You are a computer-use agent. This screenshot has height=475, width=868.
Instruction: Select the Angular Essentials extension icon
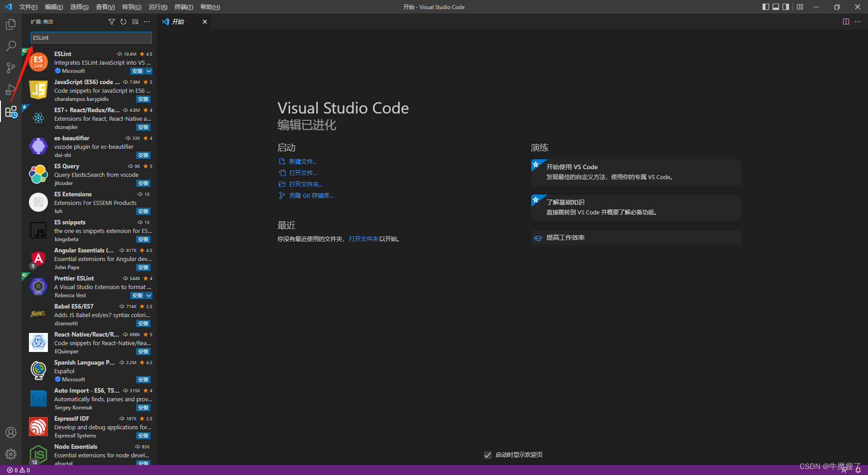[x=38, y=258]
